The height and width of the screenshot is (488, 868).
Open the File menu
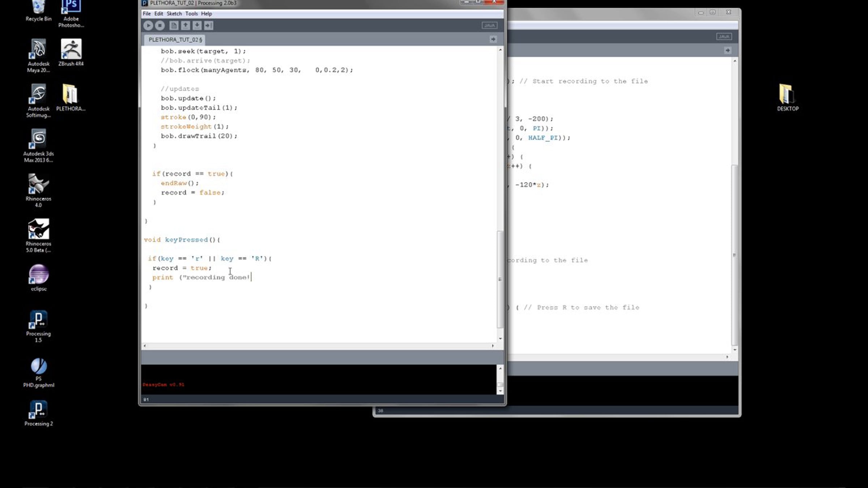click(x=146, y=14)
